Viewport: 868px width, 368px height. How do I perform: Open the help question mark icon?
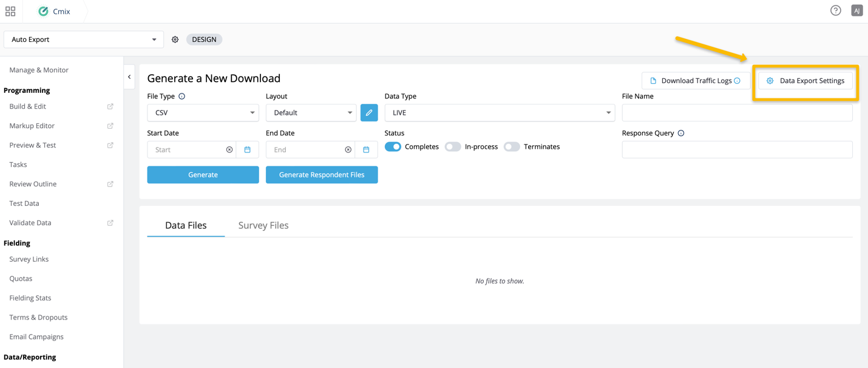836,10
